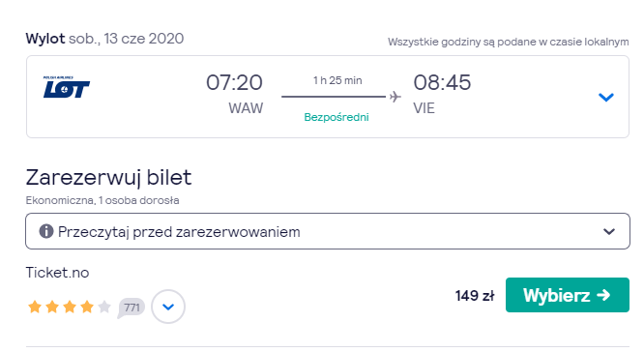
Task: Click the first orange rating star
Action: click(x=35, y=307)
